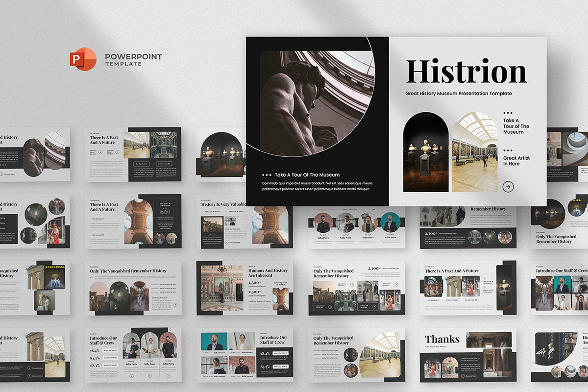588x392 pixels.
Task: Expand the Our Services 02 option
Action: point(165,164)
